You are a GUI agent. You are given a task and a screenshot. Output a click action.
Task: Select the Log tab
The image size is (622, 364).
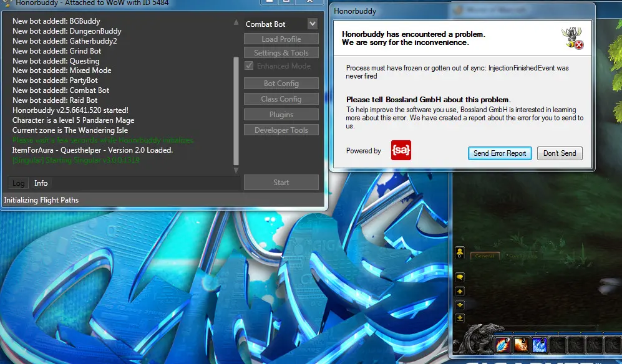(x=19, y=183)
